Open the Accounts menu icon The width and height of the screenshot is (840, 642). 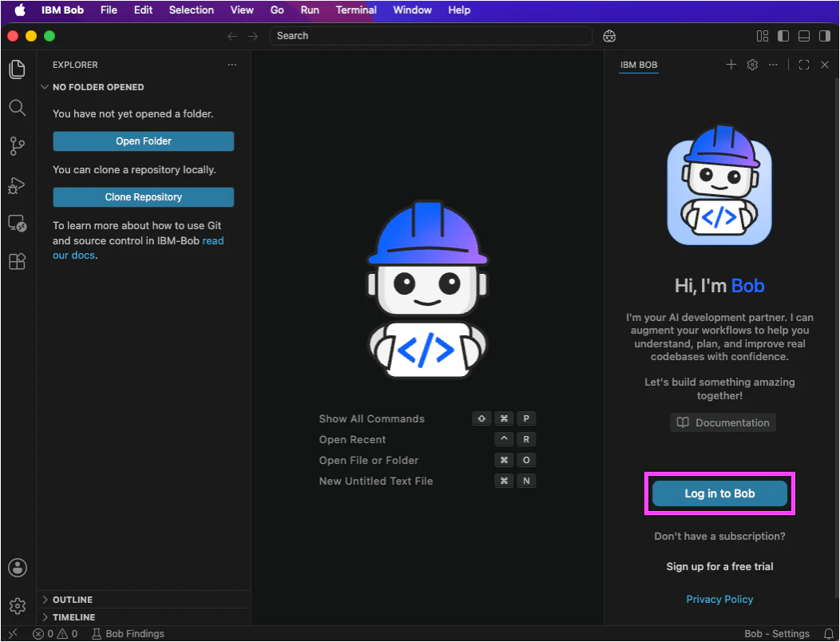point(17,568)
